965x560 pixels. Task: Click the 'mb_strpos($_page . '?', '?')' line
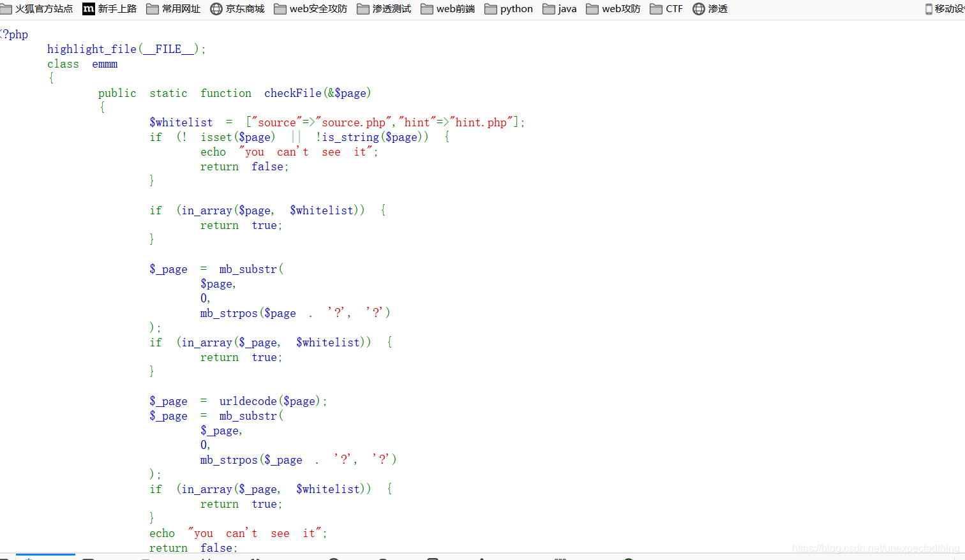pos(298,460)
